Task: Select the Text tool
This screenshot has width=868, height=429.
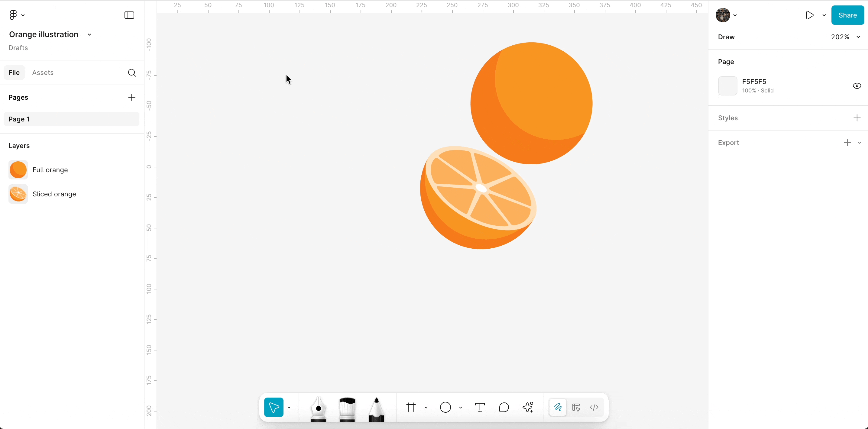Action: [x=480, y=408]
